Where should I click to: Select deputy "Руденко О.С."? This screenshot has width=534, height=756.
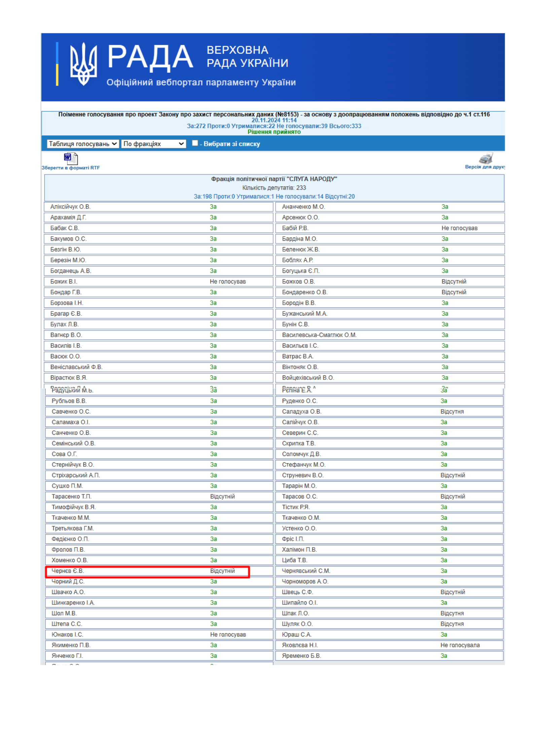point(299,401)
